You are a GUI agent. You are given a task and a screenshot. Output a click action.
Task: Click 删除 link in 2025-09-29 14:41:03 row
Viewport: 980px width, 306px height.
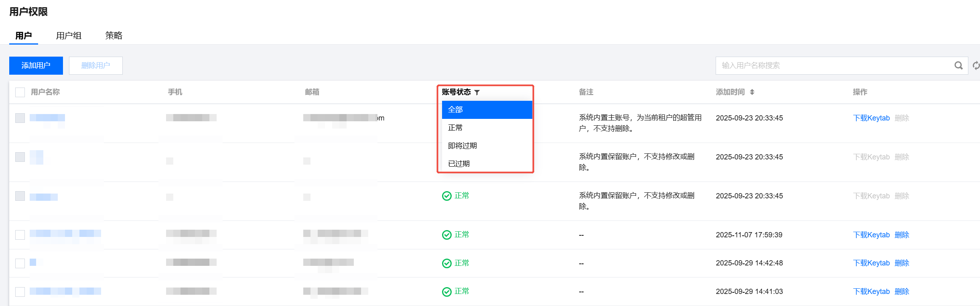(x=901, y=292)
